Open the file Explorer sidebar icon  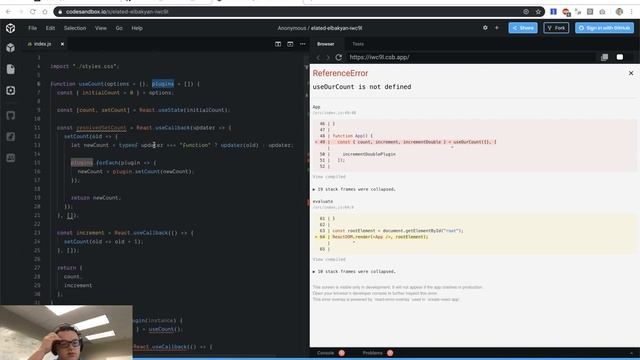pos(11,69)
